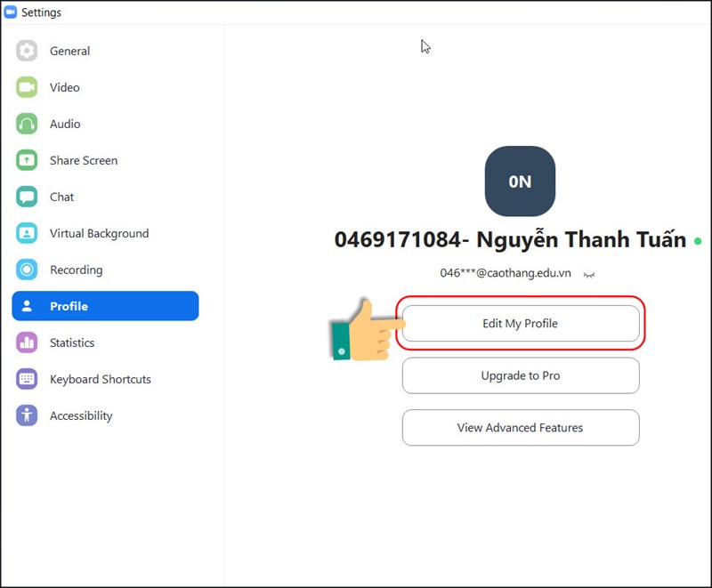Click the General gear icon
This screenshot has height=588, width=712.
pos(27,52)
